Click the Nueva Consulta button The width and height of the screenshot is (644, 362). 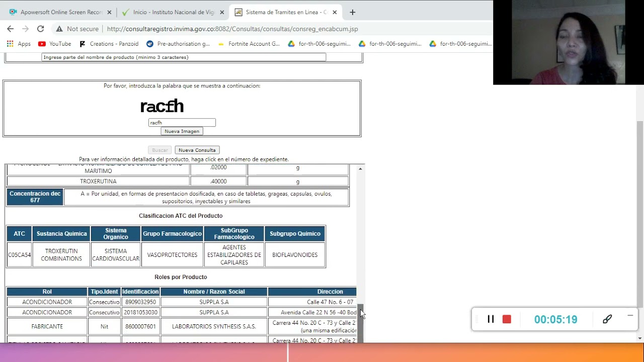pos(197,150)
